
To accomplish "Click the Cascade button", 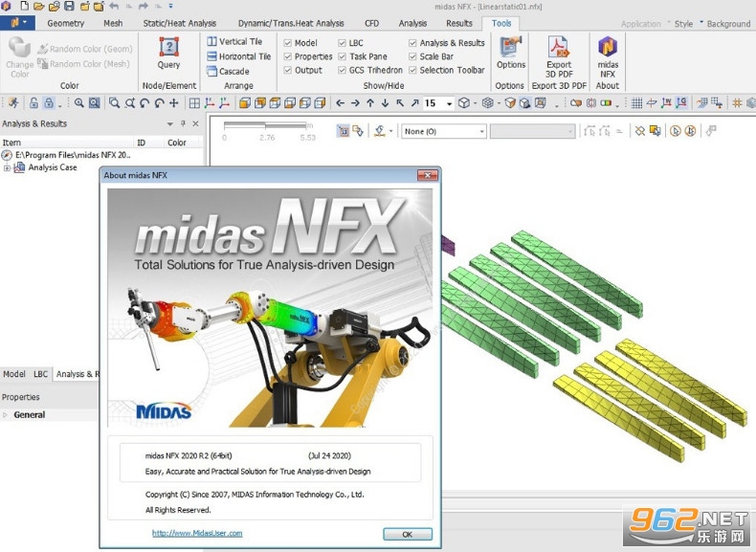I will click(228, 72).
